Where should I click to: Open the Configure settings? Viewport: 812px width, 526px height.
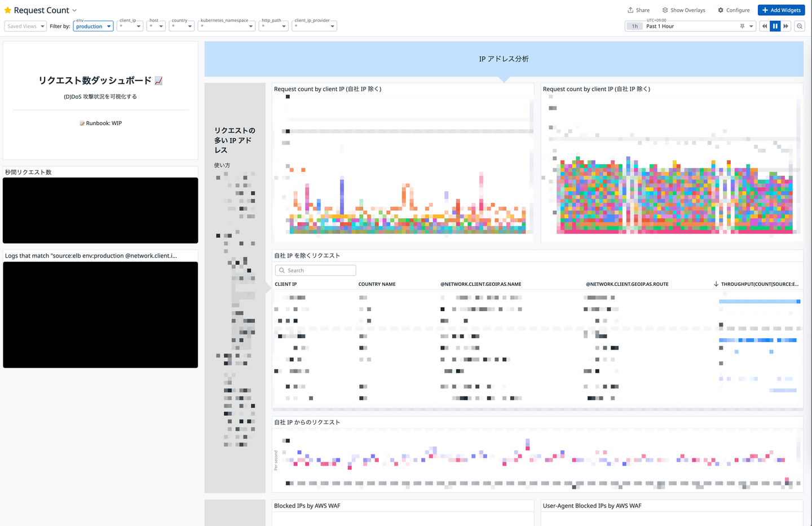734,10
